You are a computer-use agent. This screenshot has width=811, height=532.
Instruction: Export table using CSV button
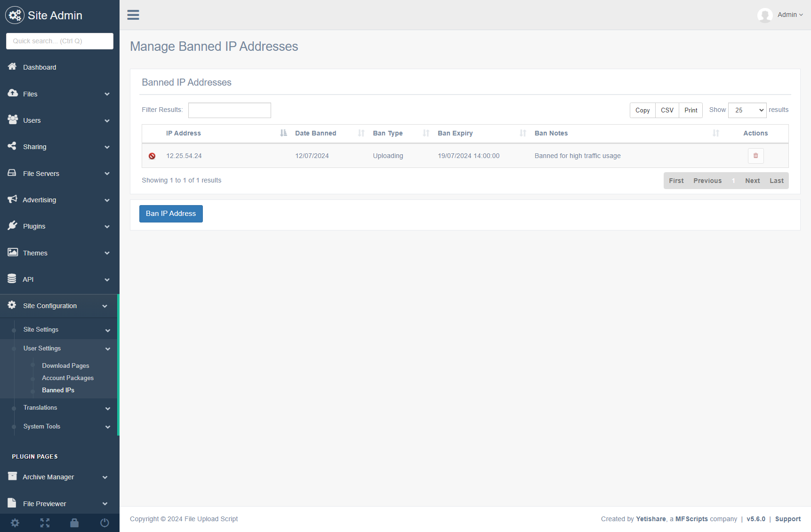(x=667, y=110)
